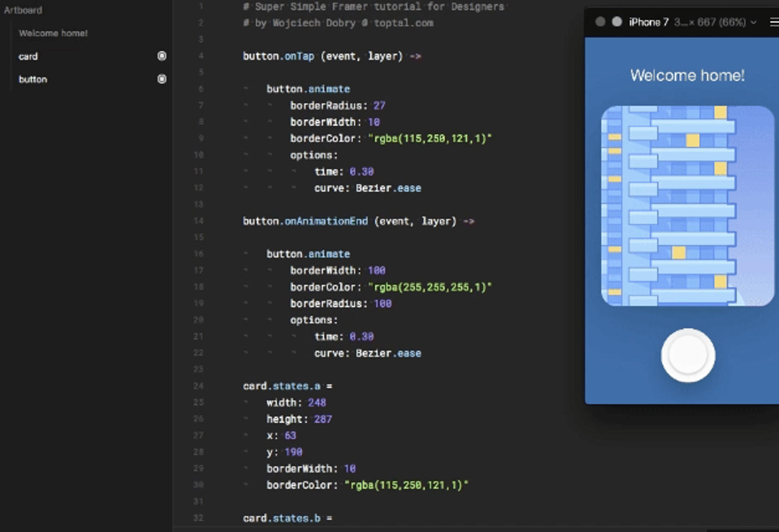Click line number 14 in the gutter
Screen dimensions: 779x532
pyautogui.click(x=198, y=221)
